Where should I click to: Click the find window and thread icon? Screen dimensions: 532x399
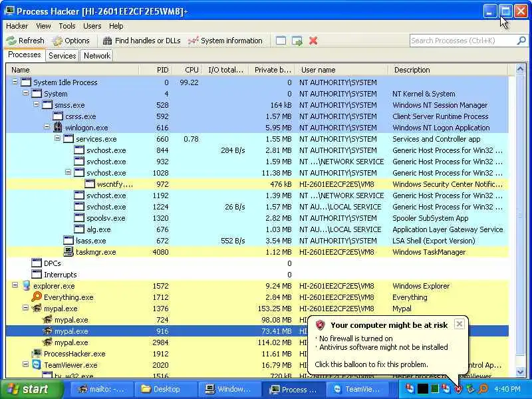[297, 41]
